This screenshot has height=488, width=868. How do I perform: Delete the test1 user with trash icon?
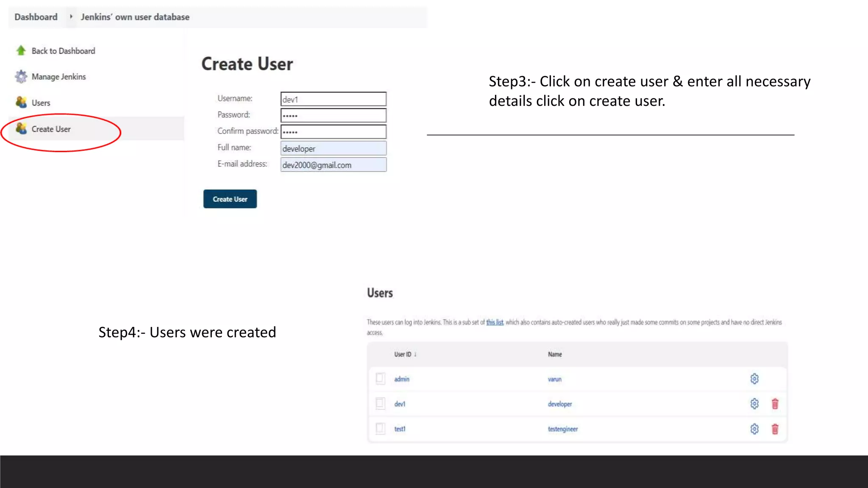775,429
